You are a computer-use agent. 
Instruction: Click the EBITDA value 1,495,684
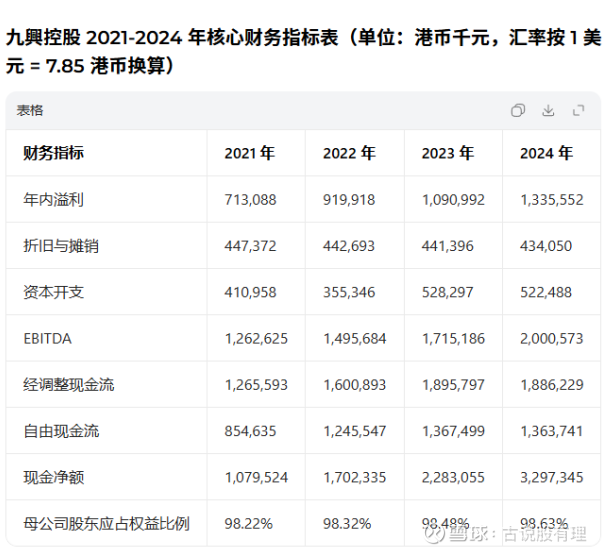tap(355, 339)
